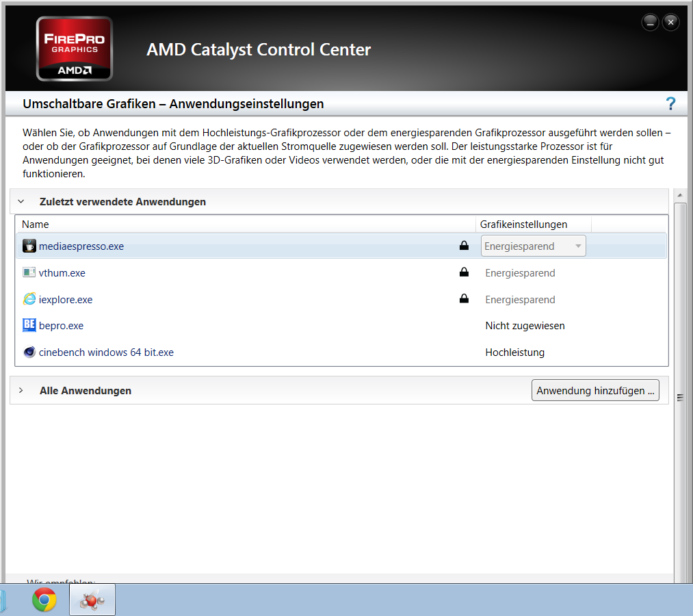Click the Alle Anwendungen heading
This screenshot has width=693, height=616.
pos(86,390)
